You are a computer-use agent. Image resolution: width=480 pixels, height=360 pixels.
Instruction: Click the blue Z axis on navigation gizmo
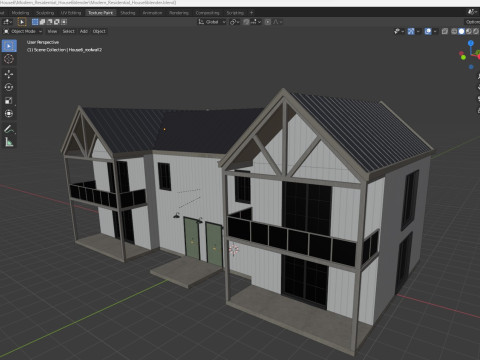(471, 43)
